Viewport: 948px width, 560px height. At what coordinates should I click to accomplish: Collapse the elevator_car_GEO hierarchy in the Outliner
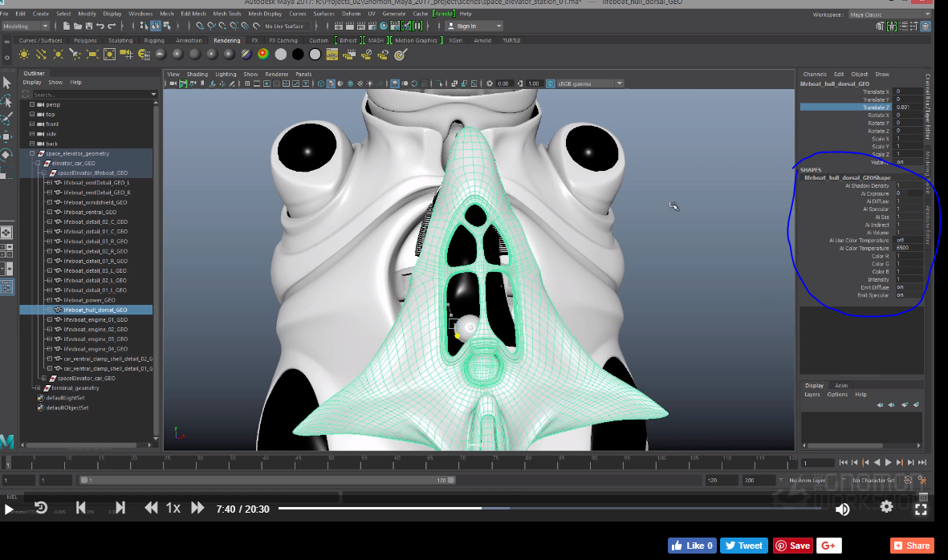tap(37, 163)
